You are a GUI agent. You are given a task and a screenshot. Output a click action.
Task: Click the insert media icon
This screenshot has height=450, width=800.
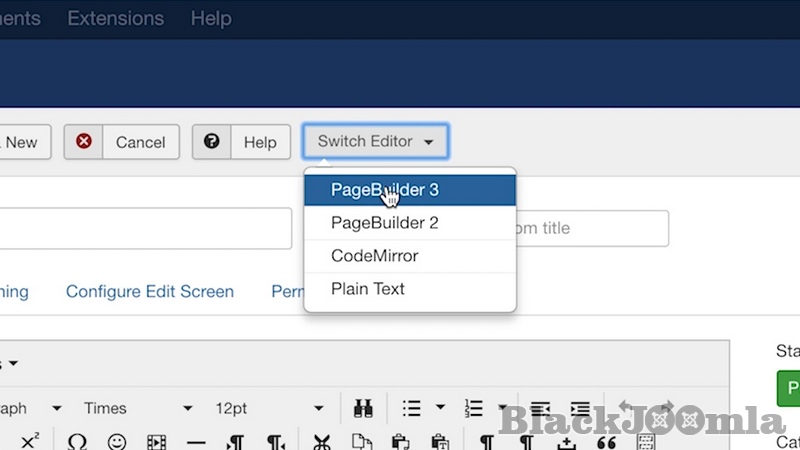pyautogui.click(x=156, y=441)
